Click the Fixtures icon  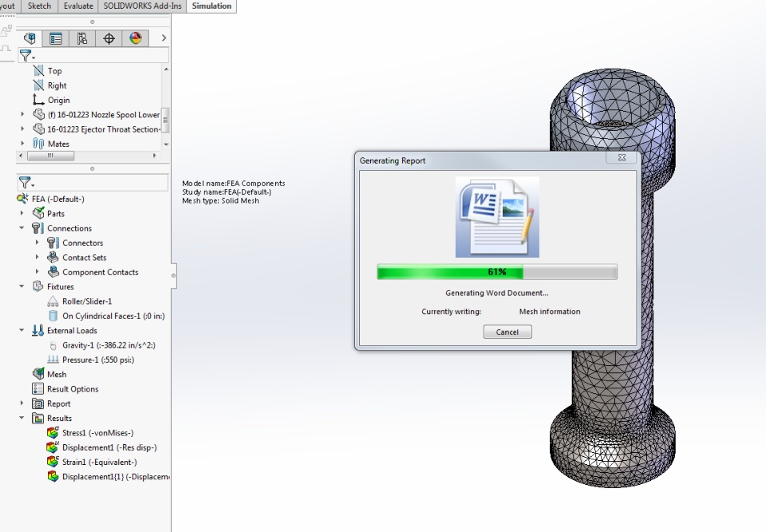38,286
